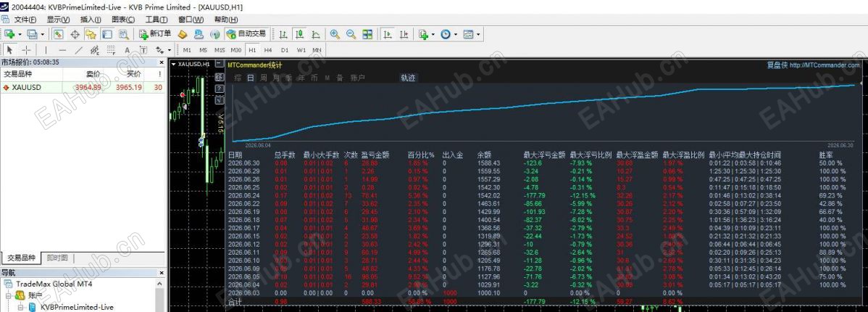Zoom in on the chart
This screenshot has width=868, height=312.
335,34
